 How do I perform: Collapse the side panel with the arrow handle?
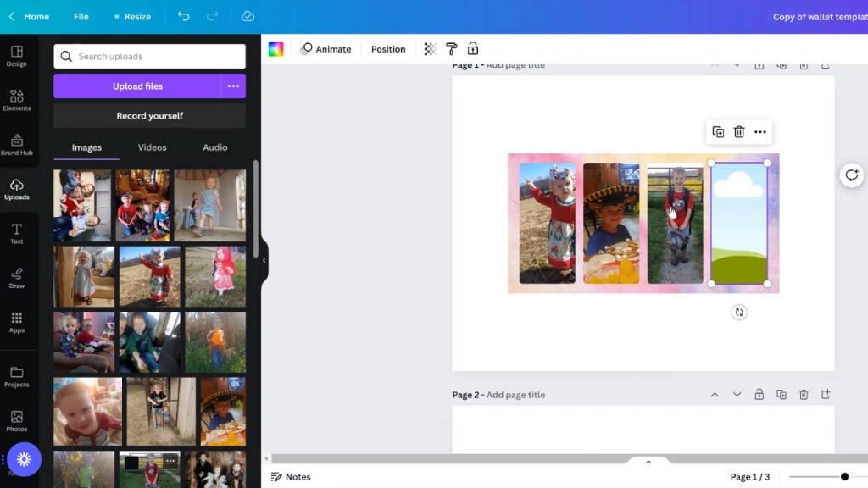[264, 260]
